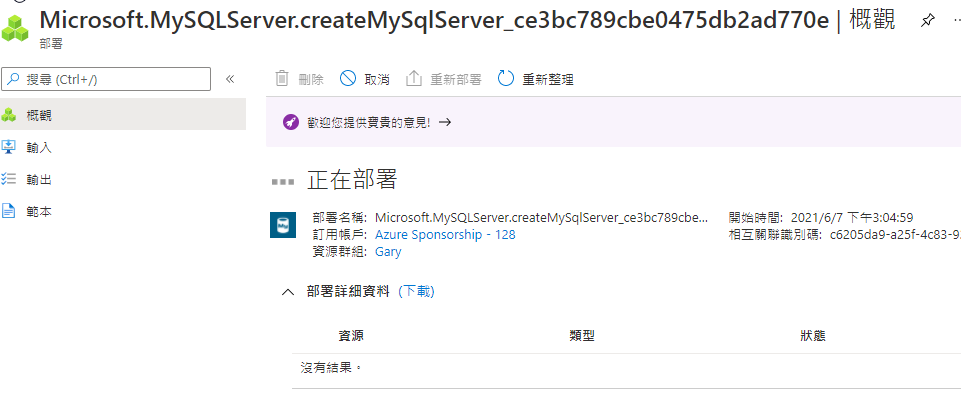Click the 開始時間 2021/6/7 value
961x408 pixels.
coord(853,217)
